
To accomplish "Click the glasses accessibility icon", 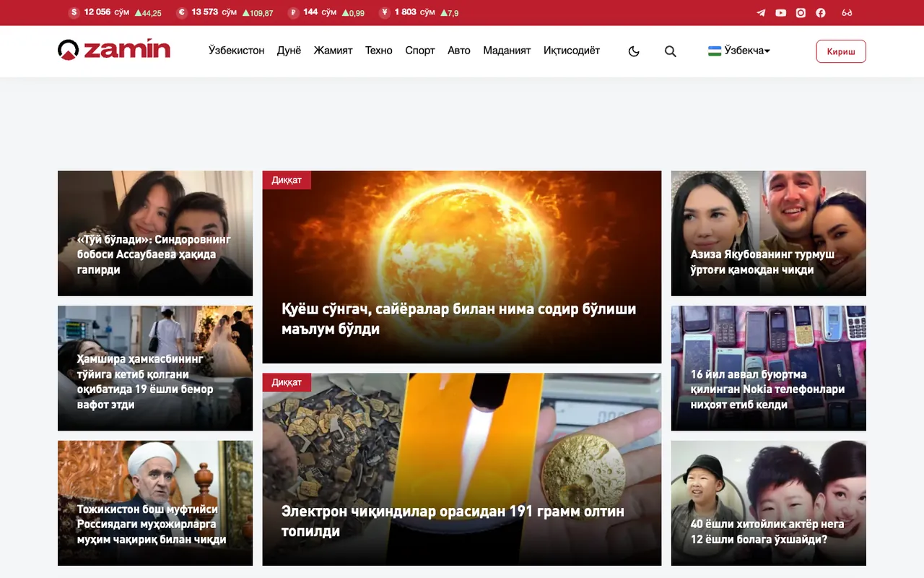I will (847, 12).
